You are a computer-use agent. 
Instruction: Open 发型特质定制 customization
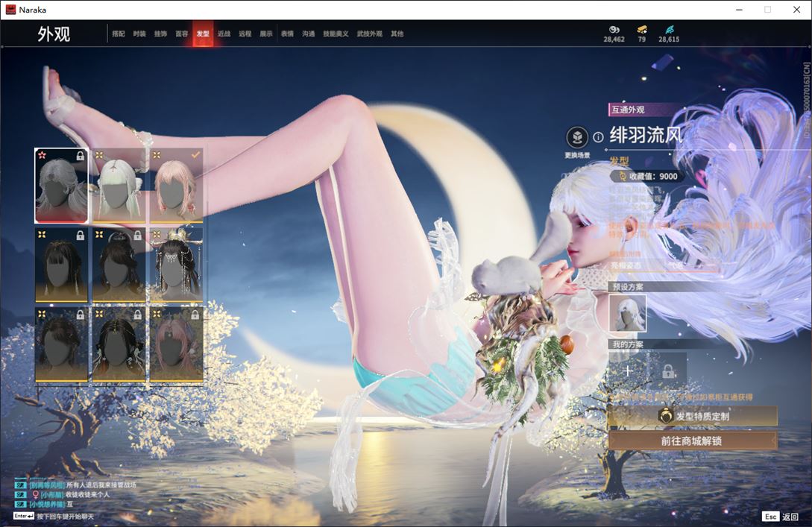point(693,416)
